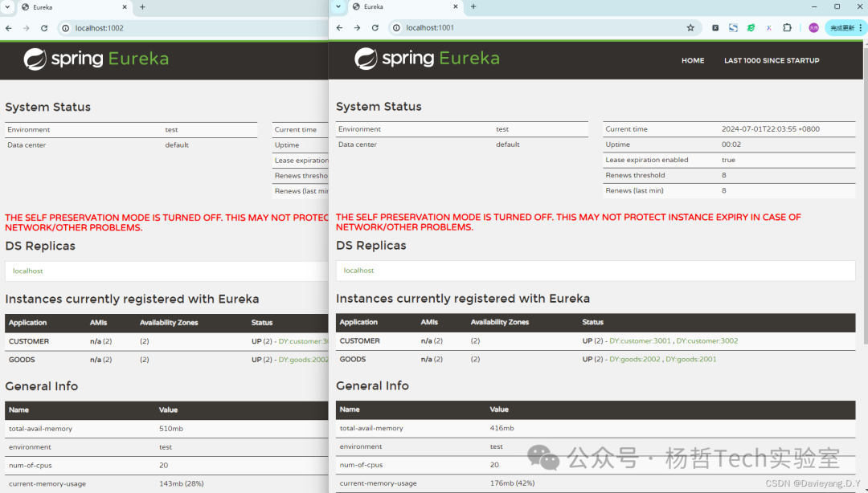This screenshot has height=493, width=868.
Task: Open the purple profile avatar
Action: 813,27
